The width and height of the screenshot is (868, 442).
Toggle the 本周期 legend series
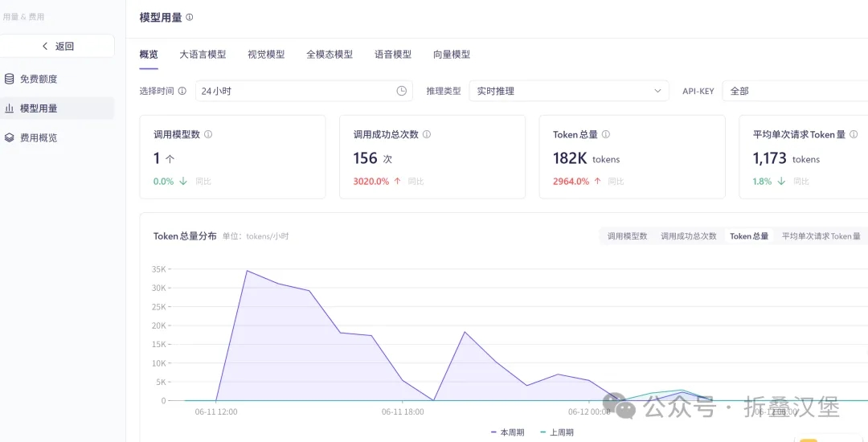point(508,432)
